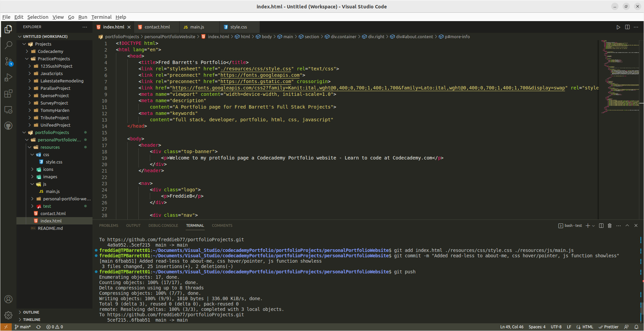Image resolution: width=644 pixels, height=331 pixels.
Task: Open the Terminal menu
Action: [101, 17]
